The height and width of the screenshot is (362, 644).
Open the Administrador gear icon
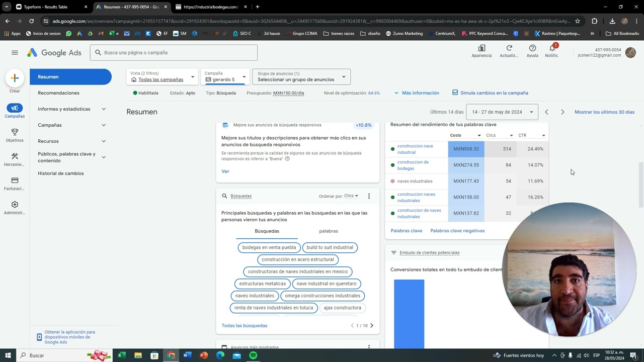click(x=15, y=205)
